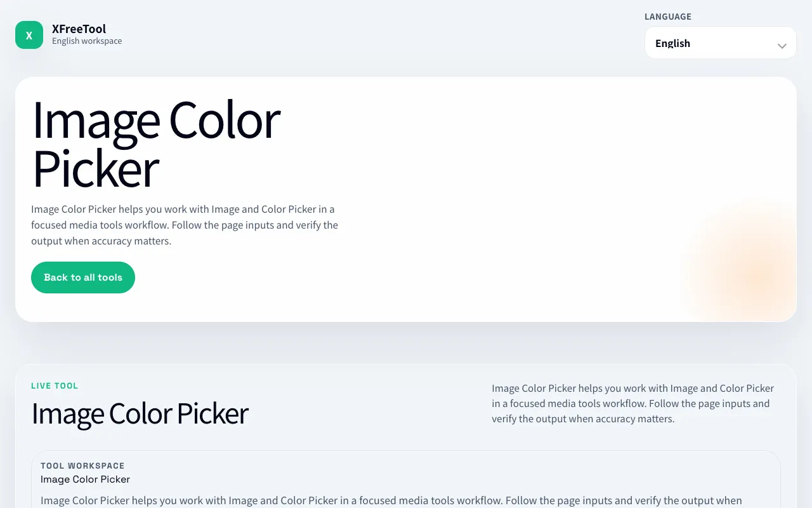
Task: Click the Image Color Picker workspace title
Action: pos(85,479)
